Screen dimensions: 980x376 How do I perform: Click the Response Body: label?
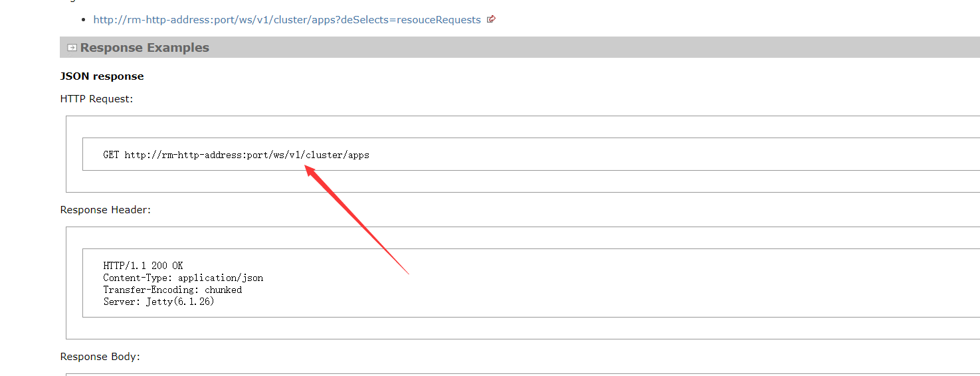tap(100, 357)
